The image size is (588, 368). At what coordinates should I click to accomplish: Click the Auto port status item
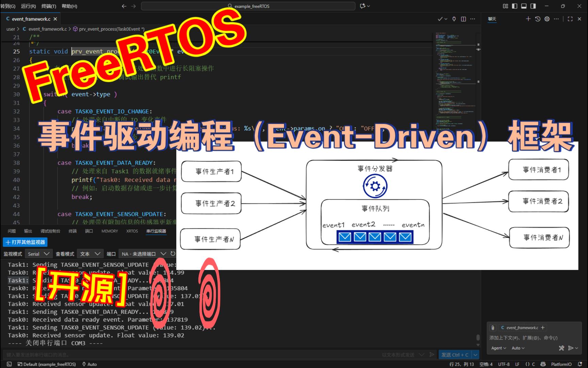click(x=89, y=364)
